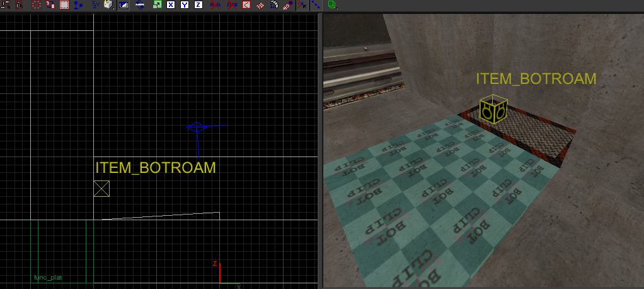Click the blue up-down arrows flip icon
Viewport: 644px width, 289px height.
pyautogui.click(x=140, y=5)
